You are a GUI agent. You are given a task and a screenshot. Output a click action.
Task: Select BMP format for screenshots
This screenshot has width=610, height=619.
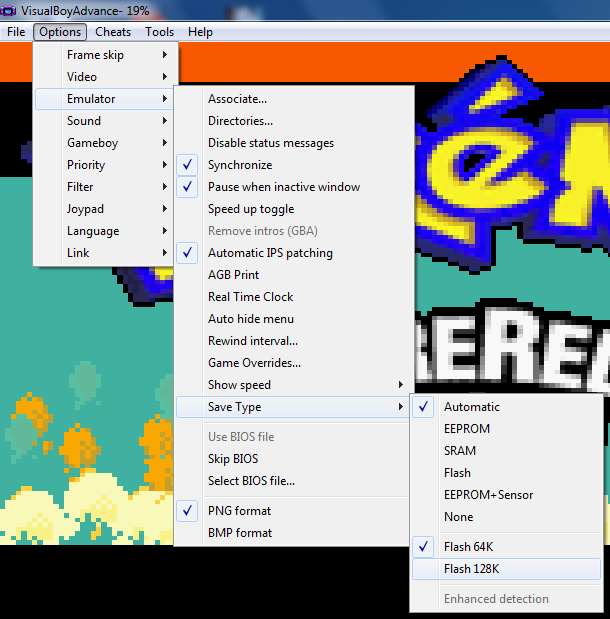coord(293,533)
